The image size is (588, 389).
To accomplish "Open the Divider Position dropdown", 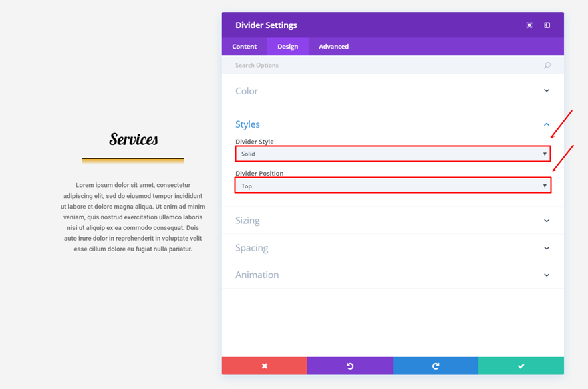I will click(393, 186).
